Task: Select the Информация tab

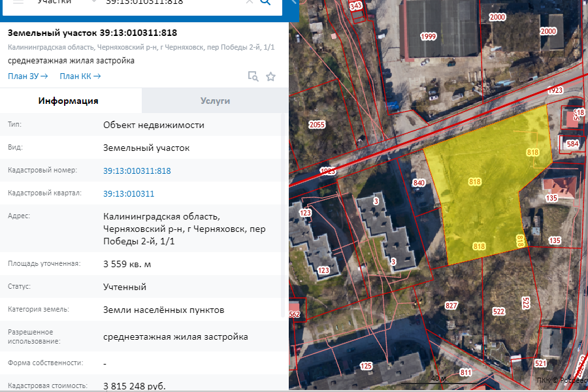Action: pyautogui.click(x=71, y=101)
